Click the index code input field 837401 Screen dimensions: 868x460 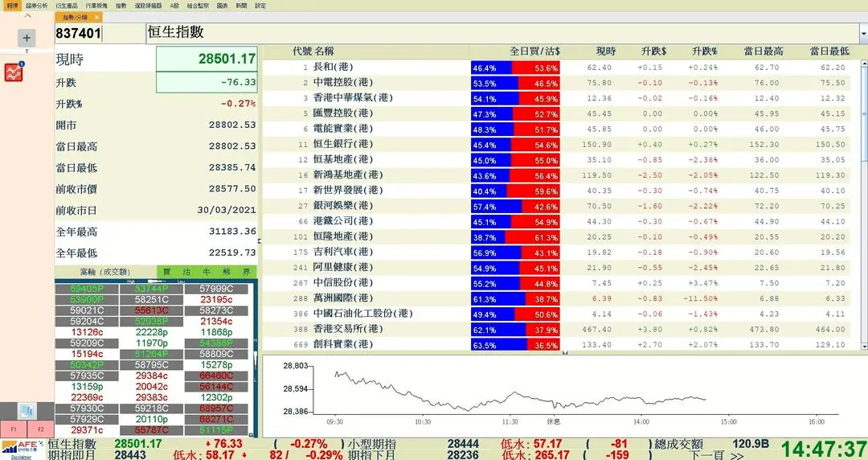[x=88, y=33]
